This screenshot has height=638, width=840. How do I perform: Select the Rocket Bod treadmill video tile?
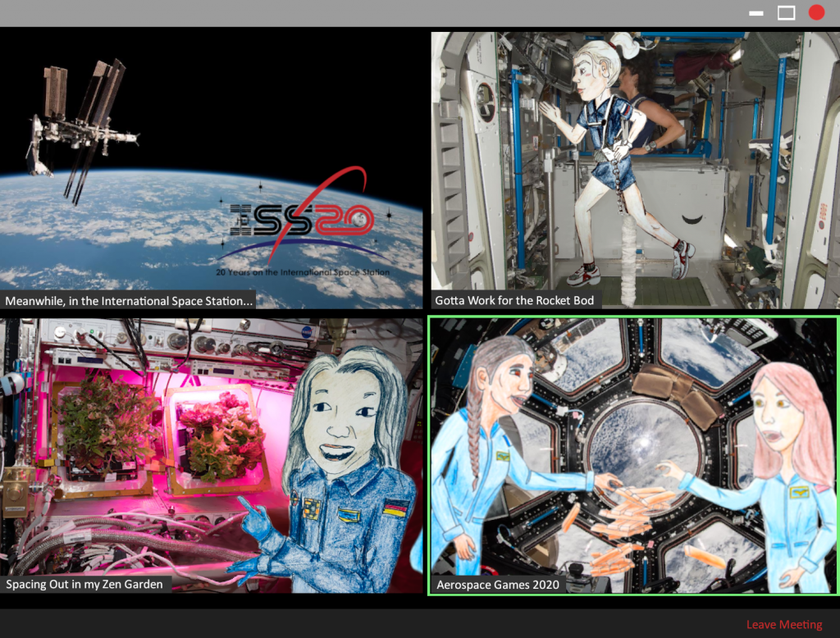click(636, 170)
